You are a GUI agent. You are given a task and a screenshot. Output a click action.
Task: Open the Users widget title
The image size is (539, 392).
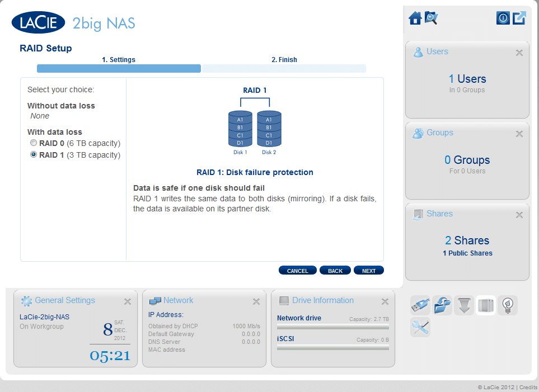437,51
